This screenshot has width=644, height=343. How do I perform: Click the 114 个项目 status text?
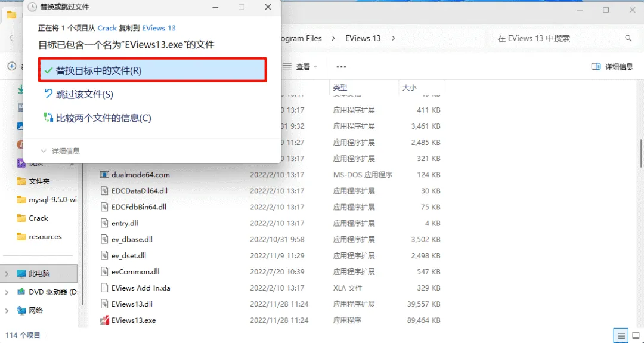click(23, 335)
